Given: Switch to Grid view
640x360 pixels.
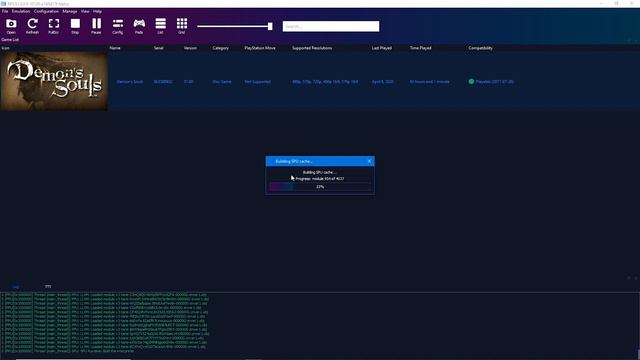Looking at the screenshot, I should (182, 26).
